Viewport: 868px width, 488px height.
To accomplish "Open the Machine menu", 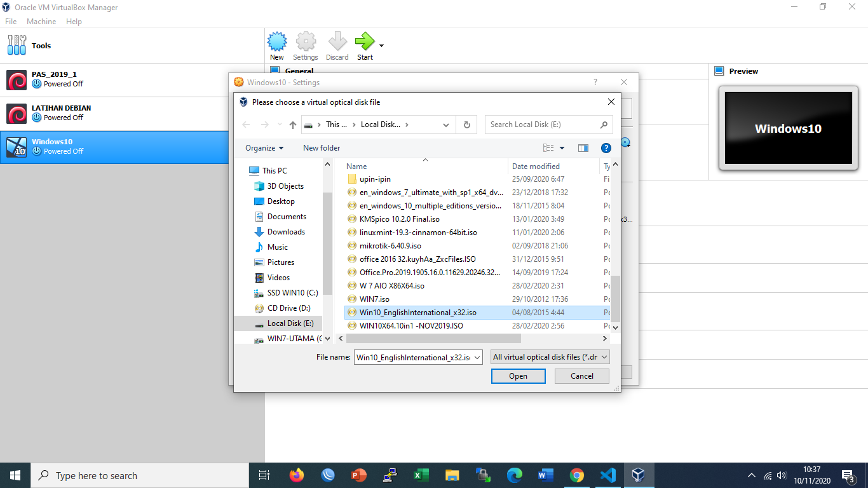I will (41, 21).
